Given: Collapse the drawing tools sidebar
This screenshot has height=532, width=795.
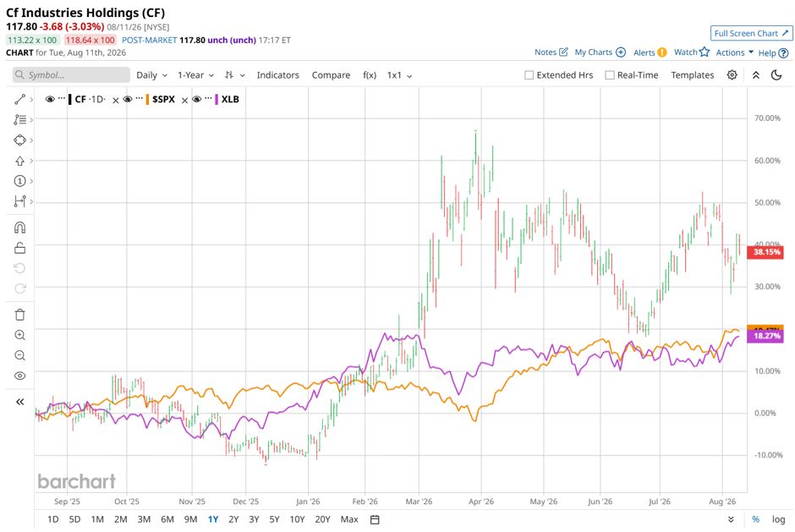Looking at the screenshot, I should coord(19,402).
